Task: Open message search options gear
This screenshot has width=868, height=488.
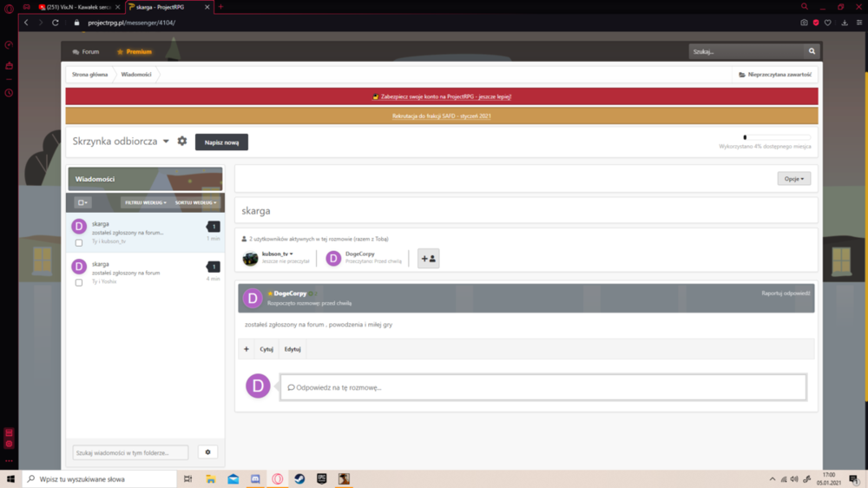Action: (x=207, y=452)
